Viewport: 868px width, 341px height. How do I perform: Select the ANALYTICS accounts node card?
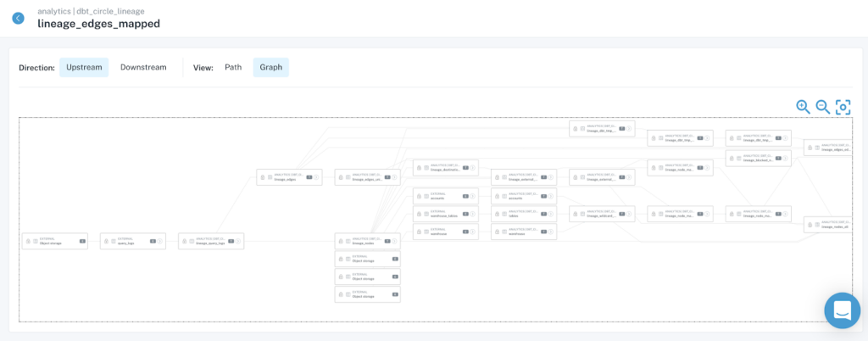(x=524, y=196)
